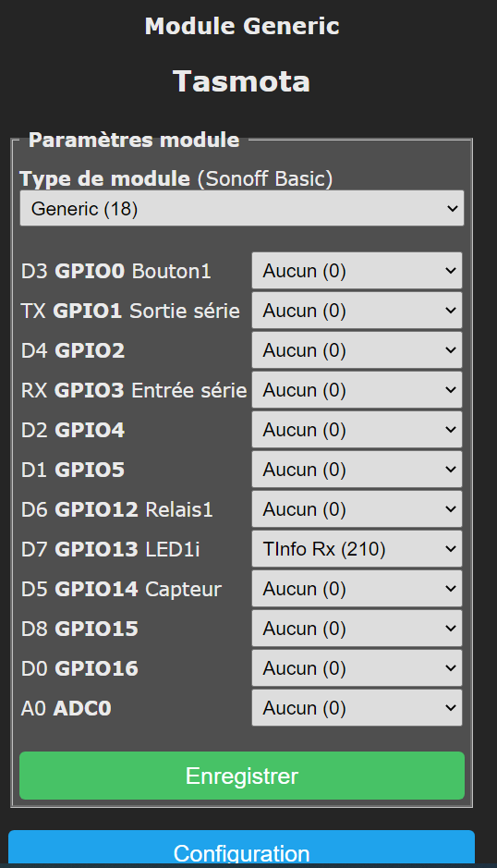Expand the D1 GPIO5 dropdown
497x868 pixels.
pos(357,470)
